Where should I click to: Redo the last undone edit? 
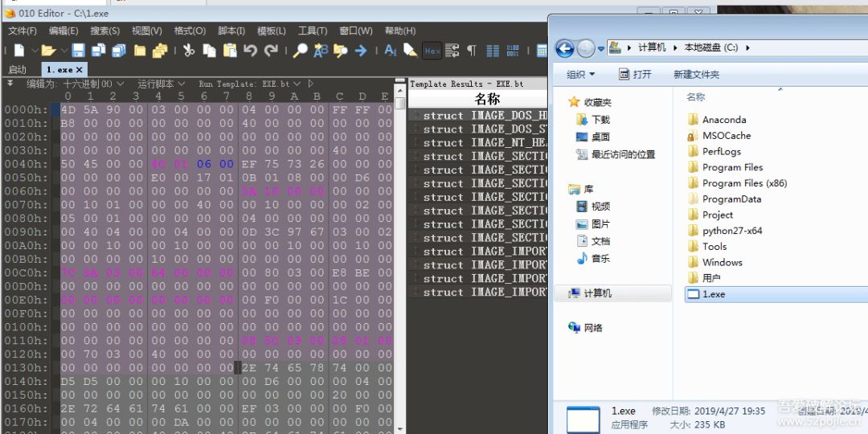click(x=271, y=51)
